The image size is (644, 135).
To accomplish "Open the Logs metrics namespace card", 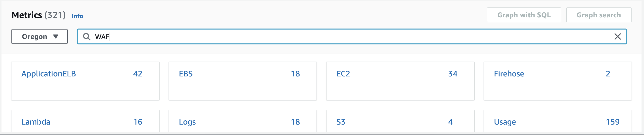I will tap(243, 121).
